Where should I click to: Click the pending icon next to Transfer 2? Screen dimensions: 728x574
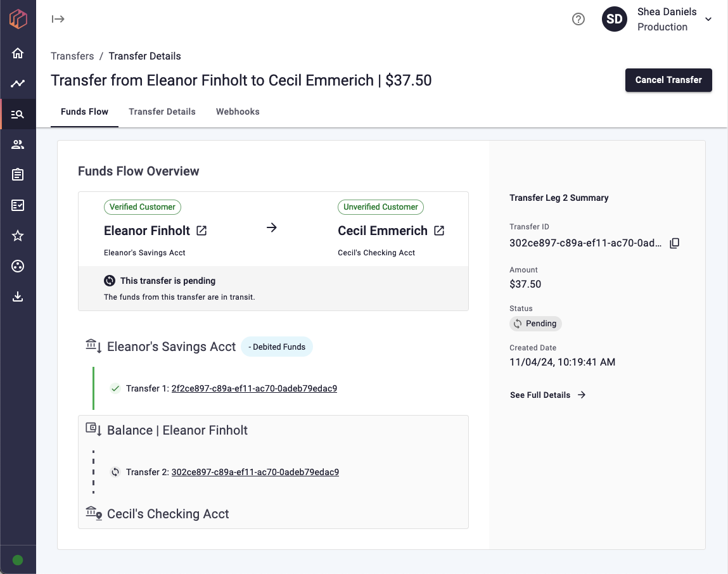[x=115, y=472]
